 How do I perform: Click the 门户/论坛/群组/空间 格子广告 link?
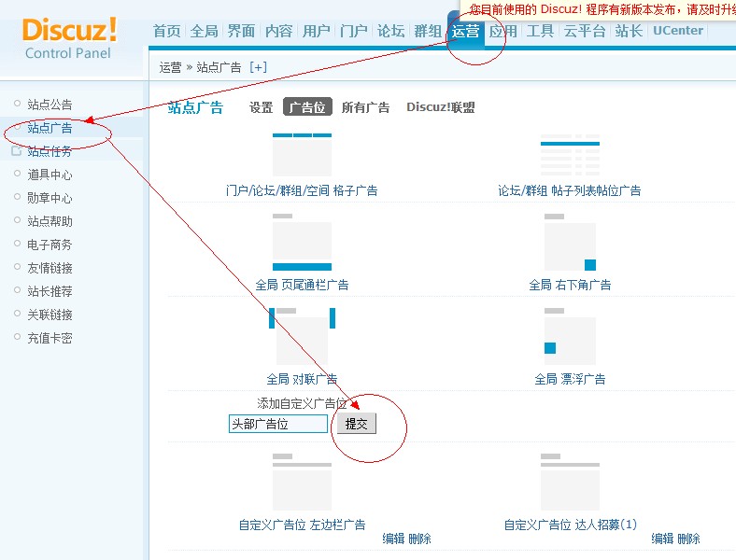click(302, 191)
